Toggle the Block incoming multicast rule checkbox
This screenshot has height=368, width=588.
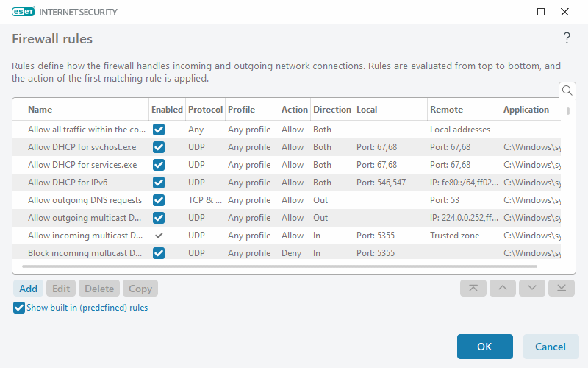pyautogui.click(x=159, y=253)
